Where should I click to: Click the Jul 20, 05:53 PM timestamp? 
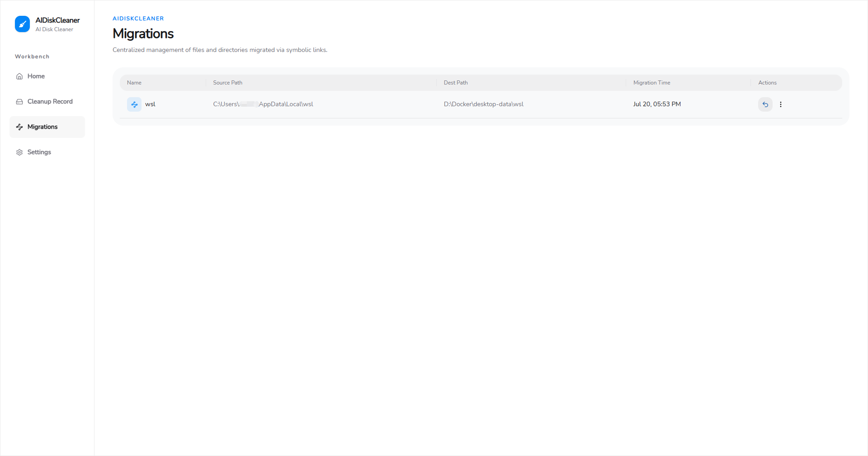pos(657,104)
